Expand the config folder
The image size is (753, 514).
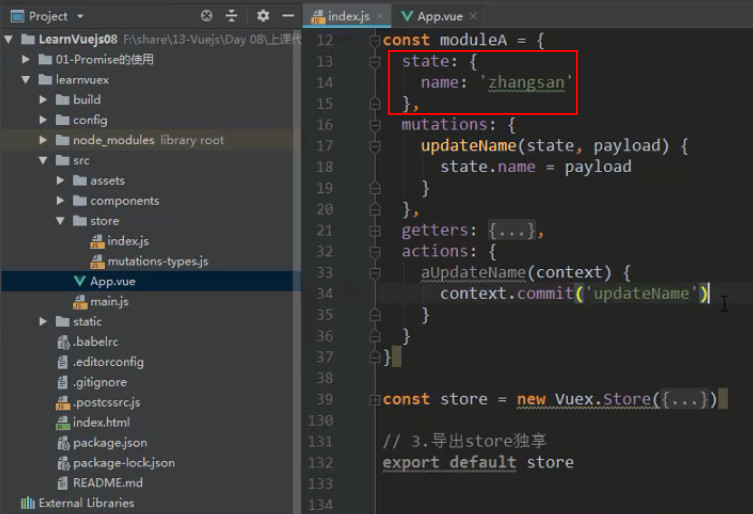tap(43, 120)
